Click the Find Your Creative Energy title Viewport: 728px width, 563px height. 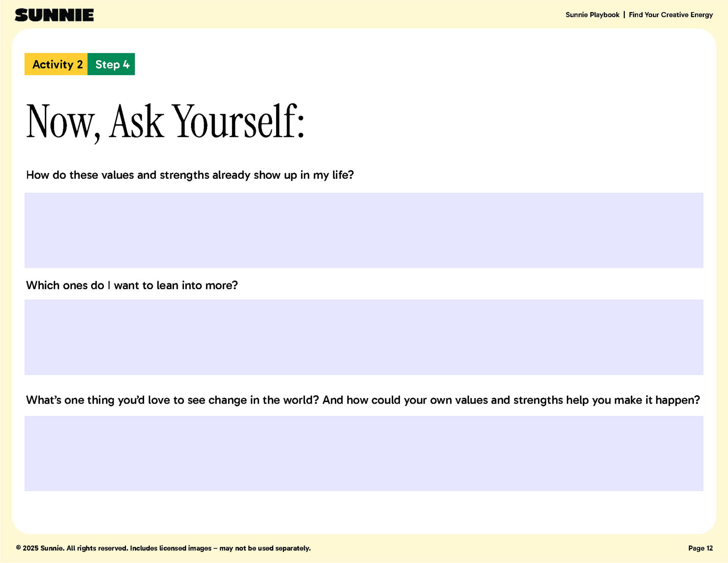coord(670,15)
